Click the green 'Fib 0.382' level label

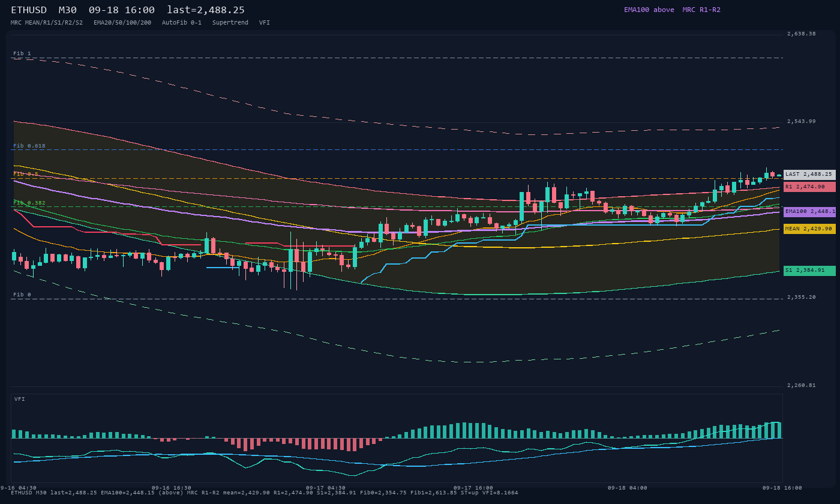point(29,203)
